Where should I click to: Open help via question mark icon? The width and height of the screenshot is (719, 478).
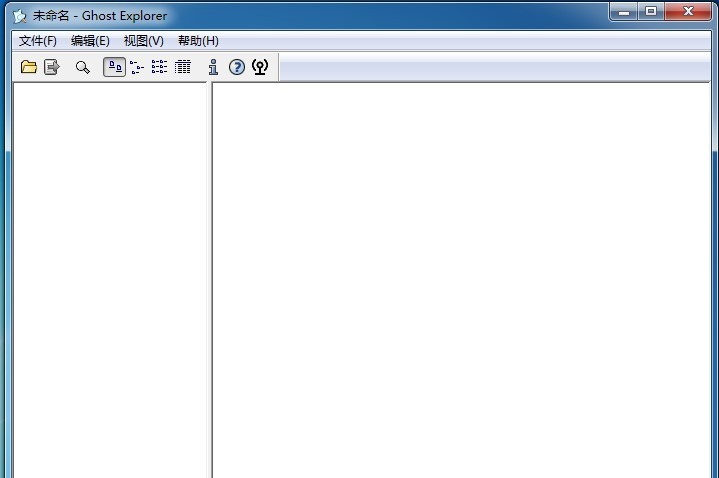(x=237, y=67)
